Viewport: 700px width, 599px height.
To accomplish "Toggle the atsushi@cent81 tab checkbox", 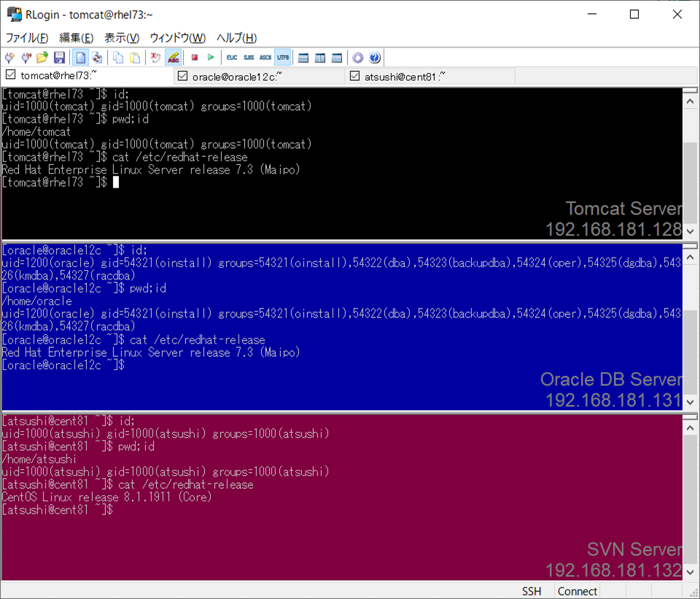I will point(355,76).
